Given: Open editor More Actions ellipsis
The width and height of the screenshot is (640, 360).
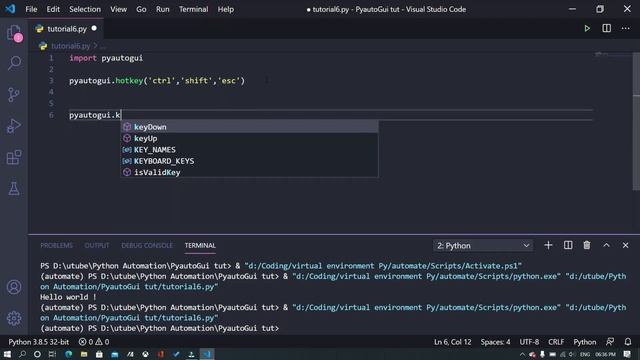Looking at the screenshot, I should point(626,28).
